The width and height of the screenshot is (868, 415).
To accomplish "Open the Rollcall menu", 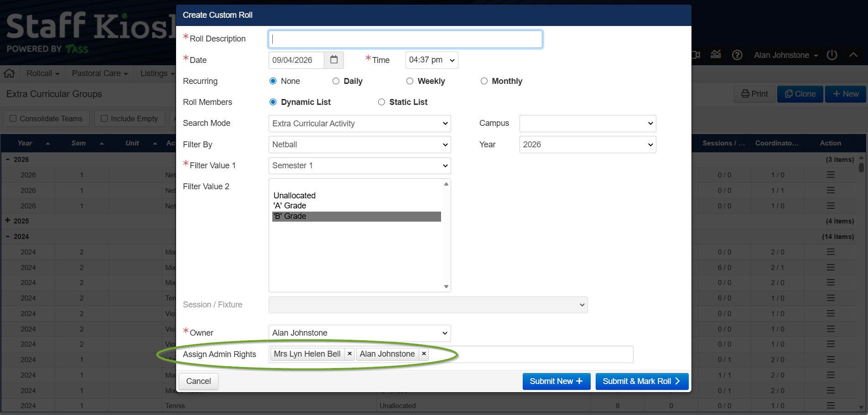I will pyautogui.click(x=42, y=73).
